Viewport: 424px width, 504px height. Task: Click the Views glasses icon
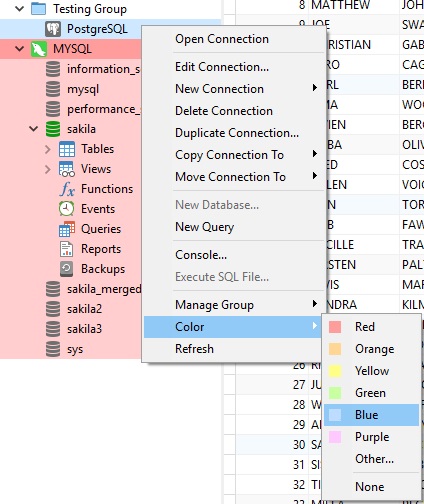pos(67,169)
